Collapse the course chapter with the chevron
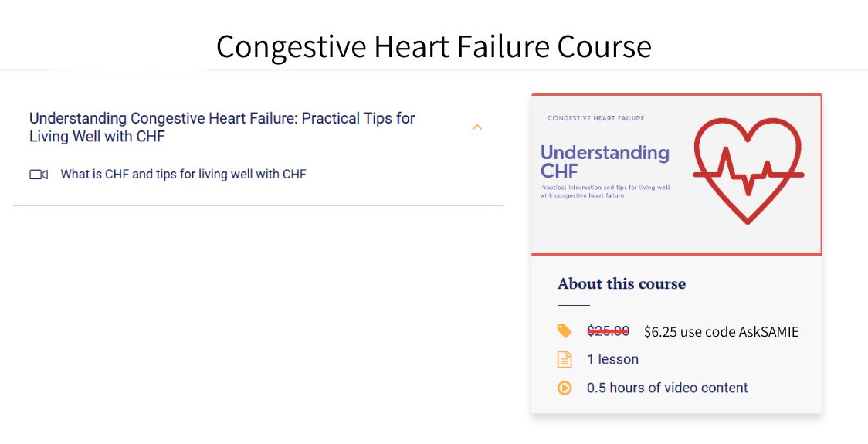 click(x=476, y=127)
